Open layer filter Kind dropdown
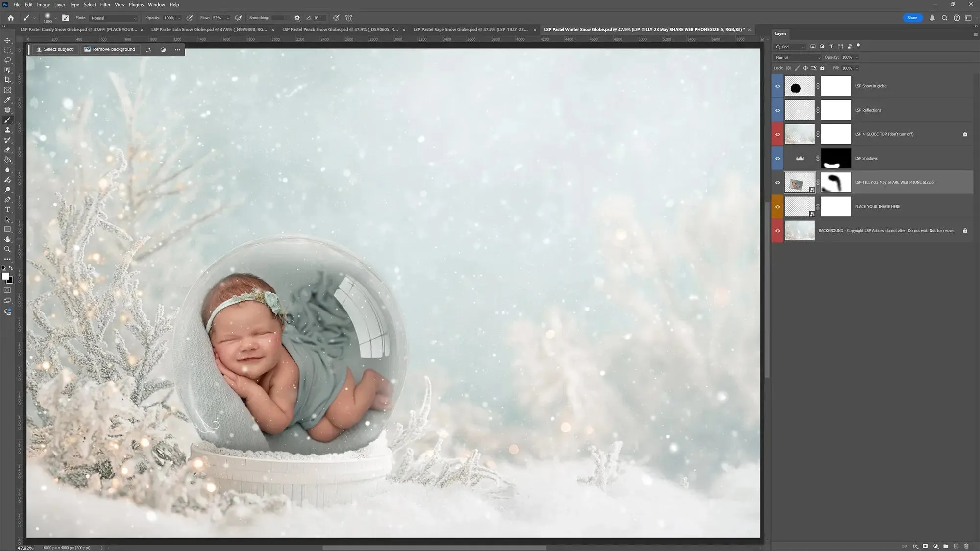Viewport: 980px width, 551px height. point(790,47)
